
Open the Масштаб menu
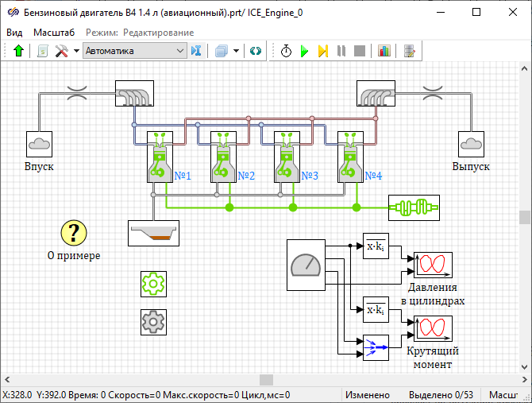[x=54, y=32]
